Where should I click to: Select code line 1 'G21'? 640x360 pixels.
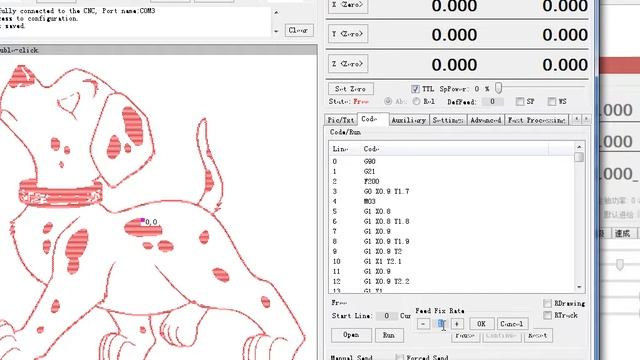[451, 171]
